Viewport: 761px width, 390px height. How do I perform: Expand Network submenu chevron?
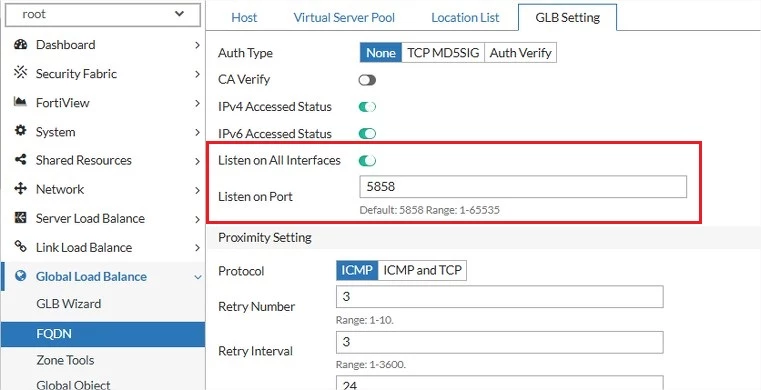(197, 190)
